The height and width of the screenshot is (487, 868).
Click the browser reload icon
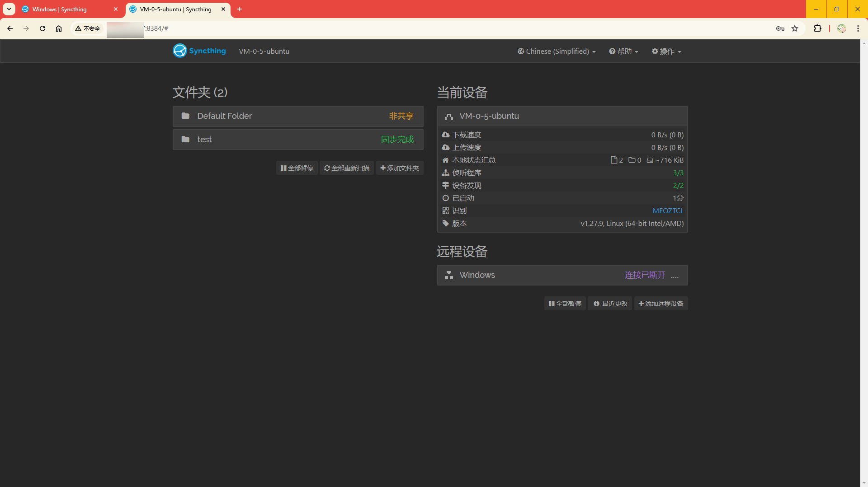click(x=42, y=28)
